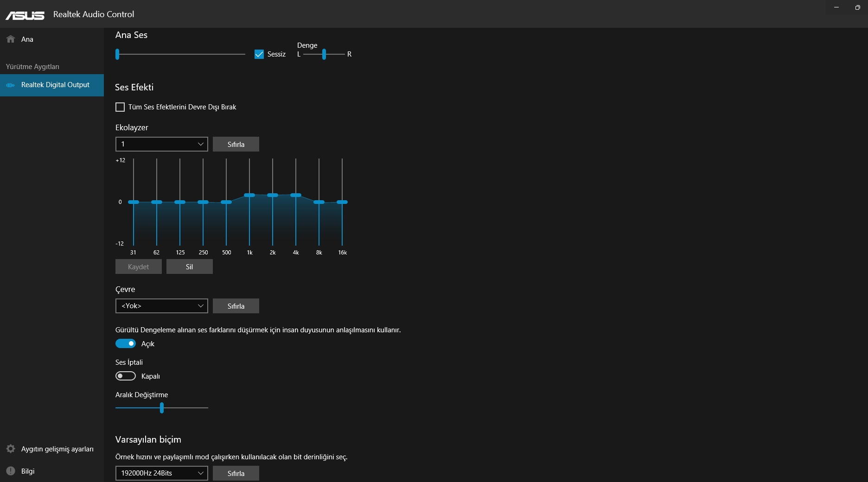Click Sıfırla button next to Ekolayzer dropdown

236,144
